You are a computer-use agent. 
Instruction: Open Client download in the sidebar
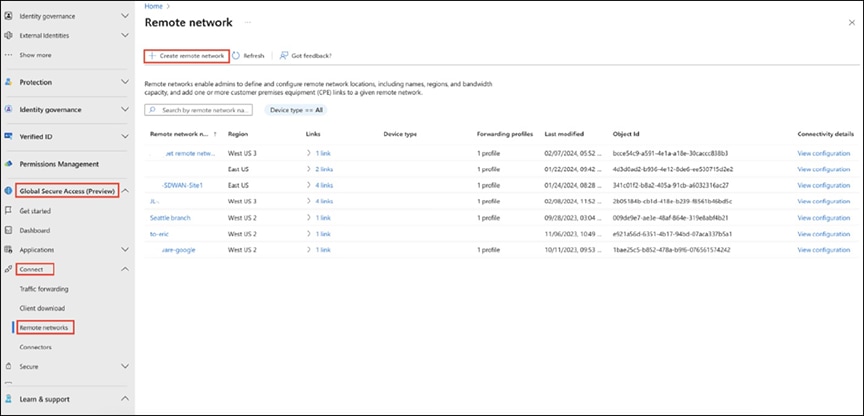(x=42, y=309)
